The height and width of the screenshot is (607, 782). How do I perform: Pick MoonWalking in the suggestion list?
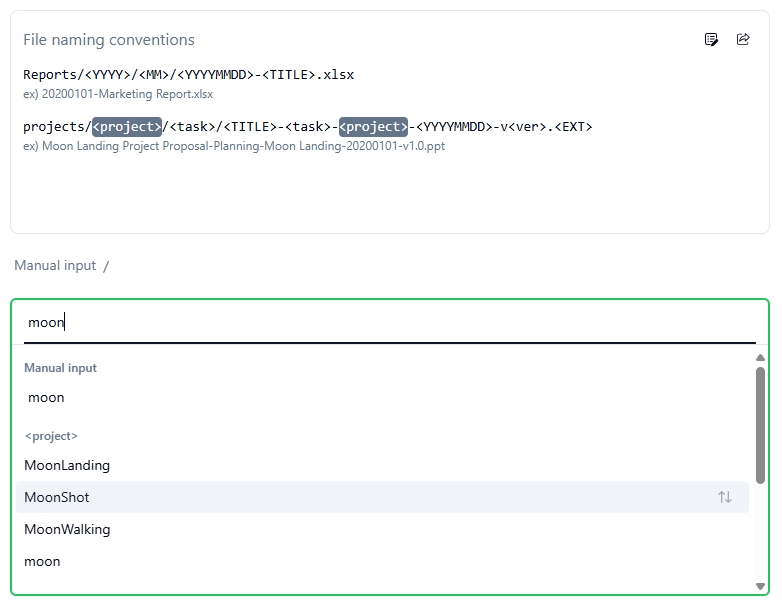tap(67, 529)
